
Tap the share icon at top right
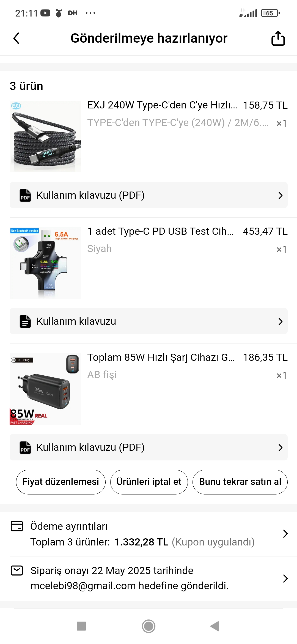point(278,38)
